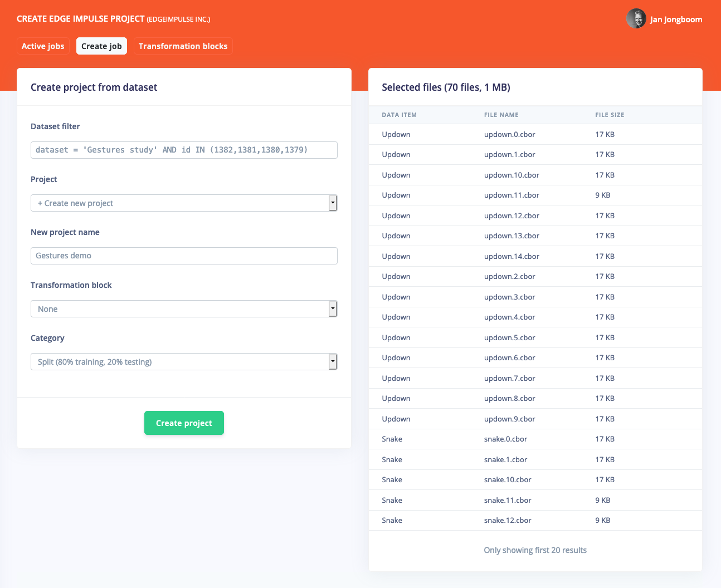Click the DATA ITEM column header
Image resolution: width=721 pixels, height=588 pixels.
(x=399, y=115)
